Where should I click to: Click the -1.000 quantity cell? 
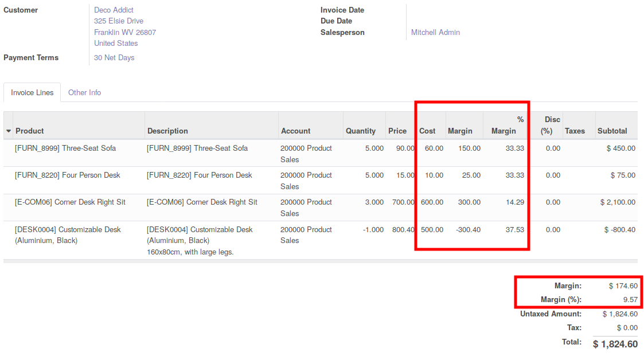[x=373, y=230]
